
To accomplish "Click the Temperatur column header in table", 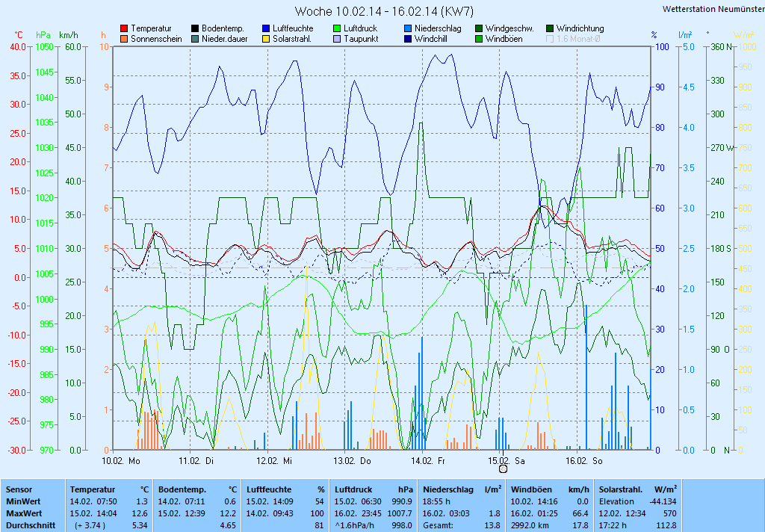I will 93,489.
